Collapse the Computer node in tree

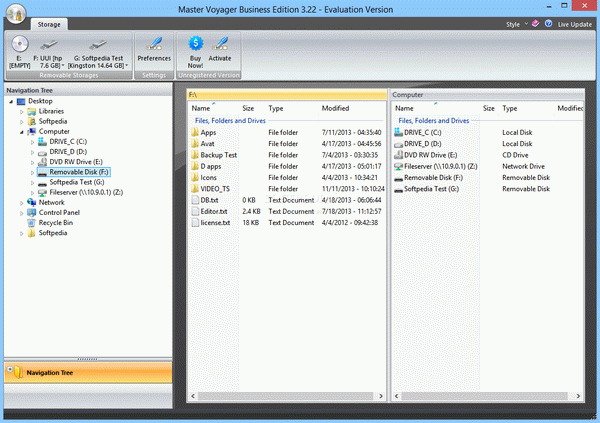click(x=21, y=131)
